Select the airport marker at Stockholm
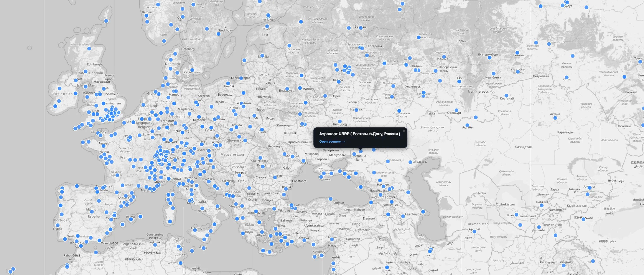Viewport: 644px width, 275px height. (219, 34)
